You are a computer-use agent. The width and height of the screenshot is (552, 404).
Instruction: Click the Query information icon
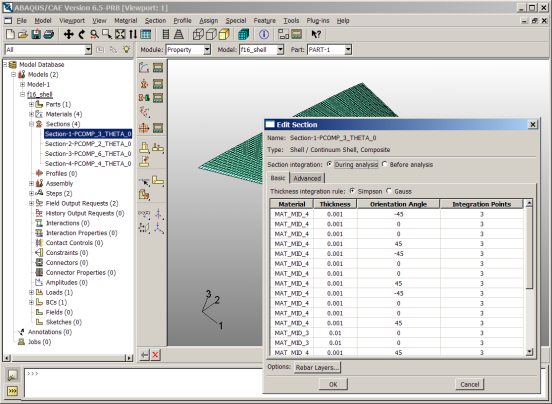[x=264, y=34]
